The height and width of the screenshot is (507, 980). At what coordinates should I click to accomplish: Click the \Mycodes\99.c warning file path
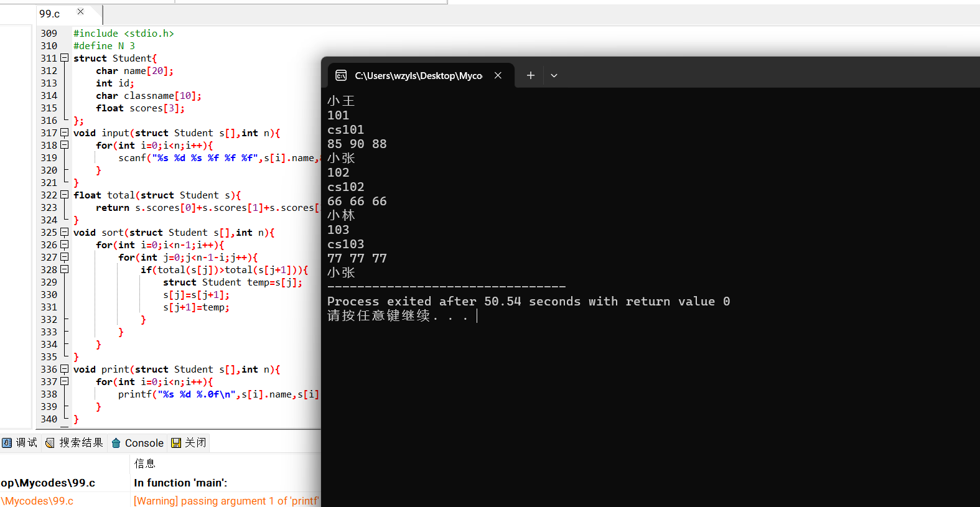point(37,501)
